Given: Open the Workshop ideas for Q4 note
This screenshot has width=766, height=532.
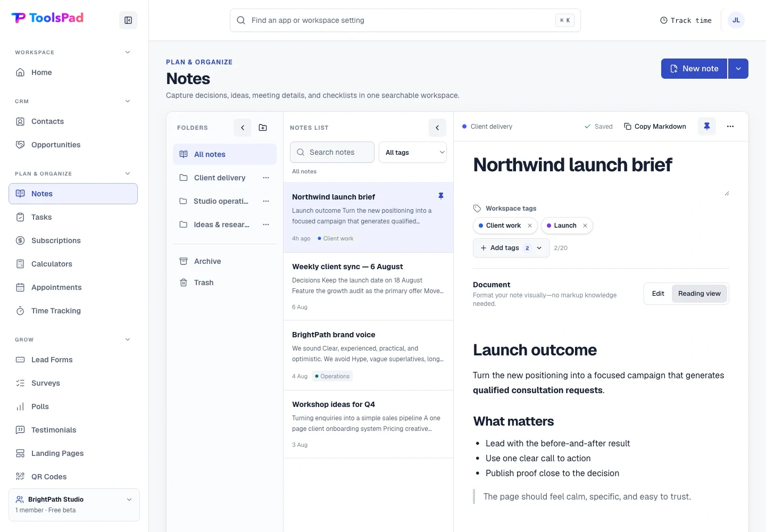Looking at the screenshot, I should [x=368, y=424].
